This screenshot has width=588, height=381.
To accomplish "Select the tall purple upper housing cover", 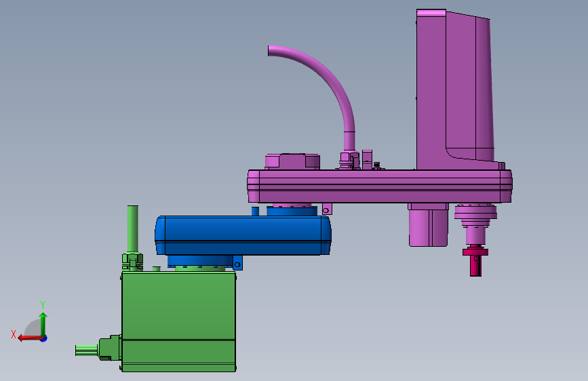I will [x=455, y=90].
